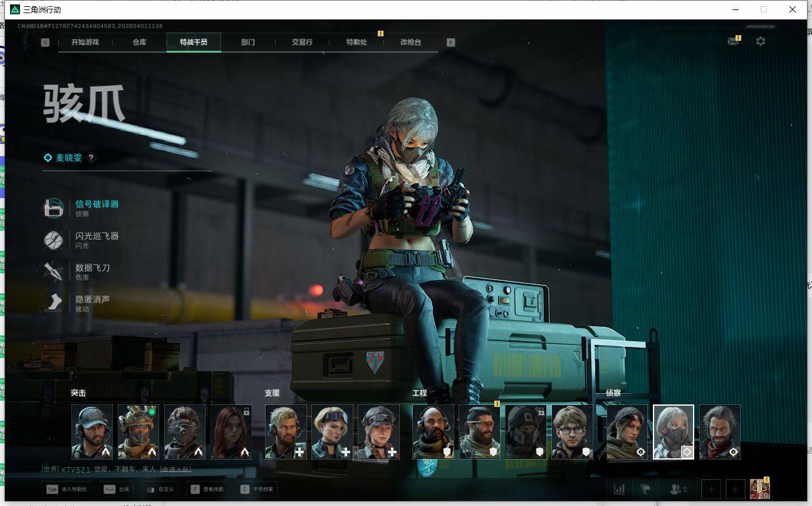The width and height of the screenshot is (812, 506).
Task: Select the 隐匿消声 passive skill icon
Action: pyautogui.click(x=53, y=303)
